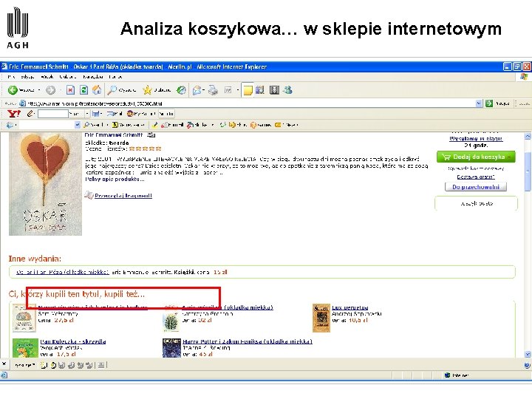
Task: Click the Messenger people icon
Action: [x=287, y=90]
